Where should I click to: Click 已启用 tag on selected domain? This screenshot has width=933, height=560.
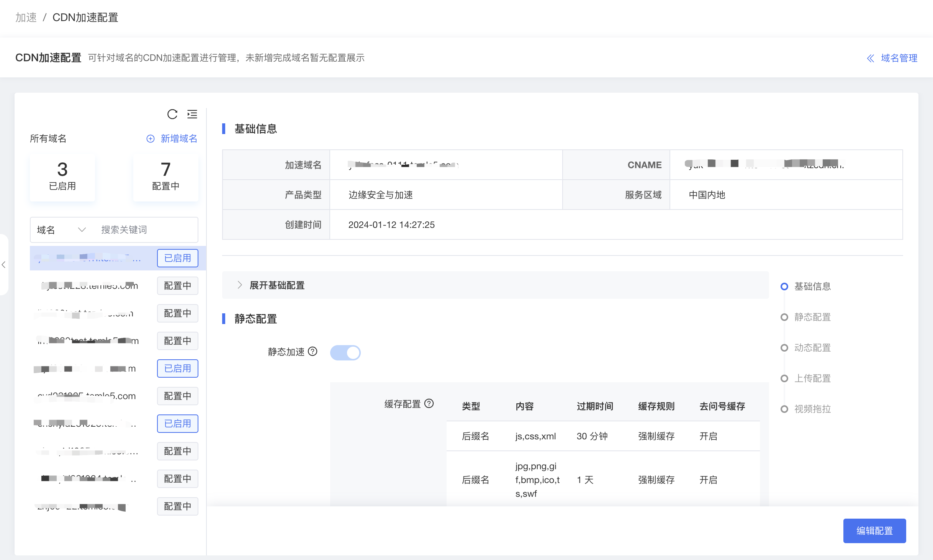click(x=178, y=258)
